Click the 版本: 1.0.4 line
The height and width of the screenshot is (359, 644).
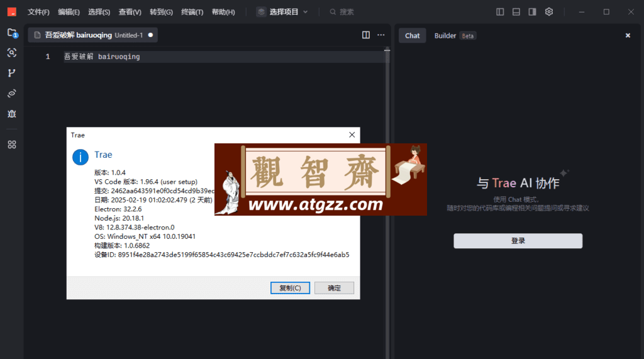[x=109, y=172]
